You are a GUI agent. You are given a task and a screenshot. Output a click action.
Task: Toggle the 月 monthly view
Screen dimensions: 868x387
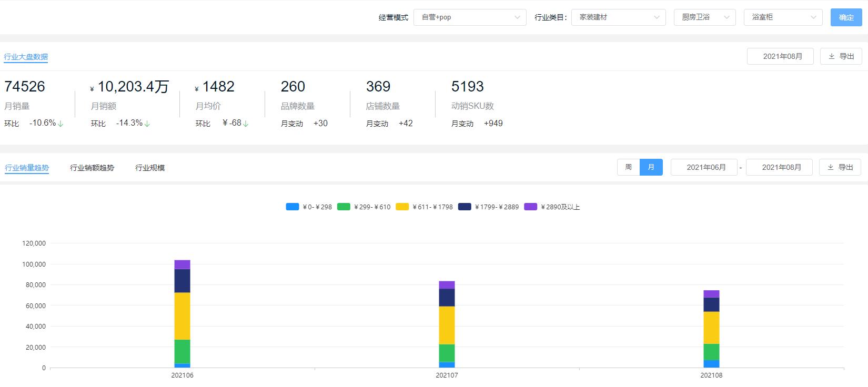651,167
